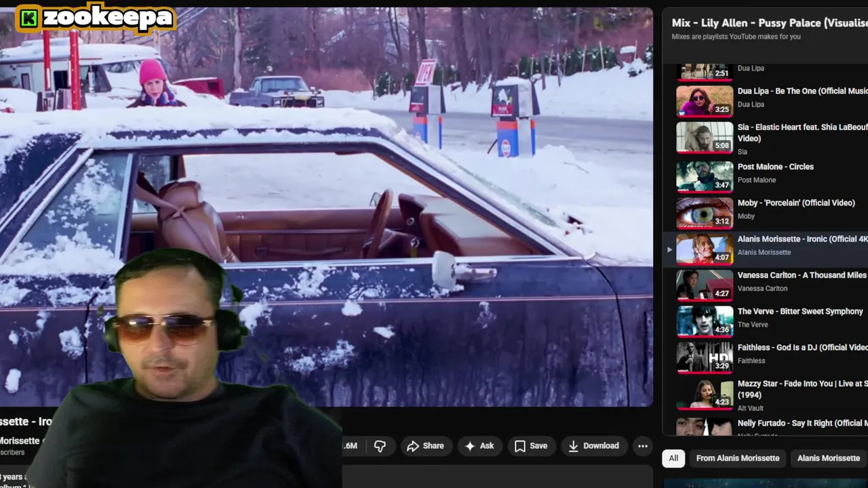
Task: Click the Mix playlist header title
Action: 769,23
